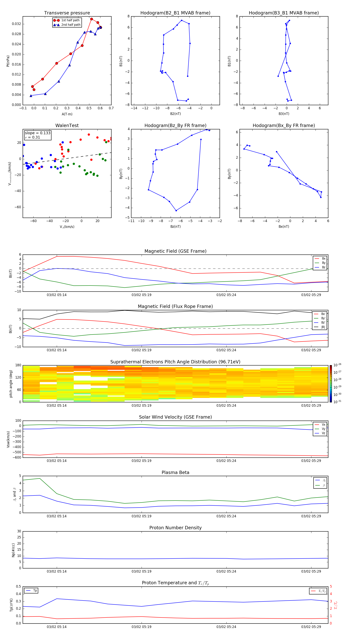
Task: Click the 'V_A(km/s)' Walen x-axis label
Action: pos(67,227)
